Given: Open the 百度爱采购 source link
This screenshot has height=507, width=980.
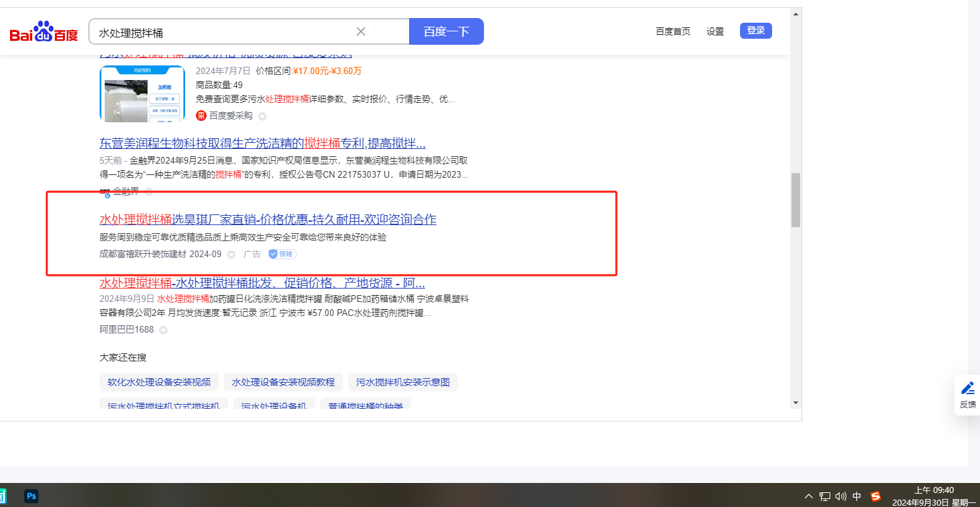Looking at the screenshot, I should click(231, 116).
